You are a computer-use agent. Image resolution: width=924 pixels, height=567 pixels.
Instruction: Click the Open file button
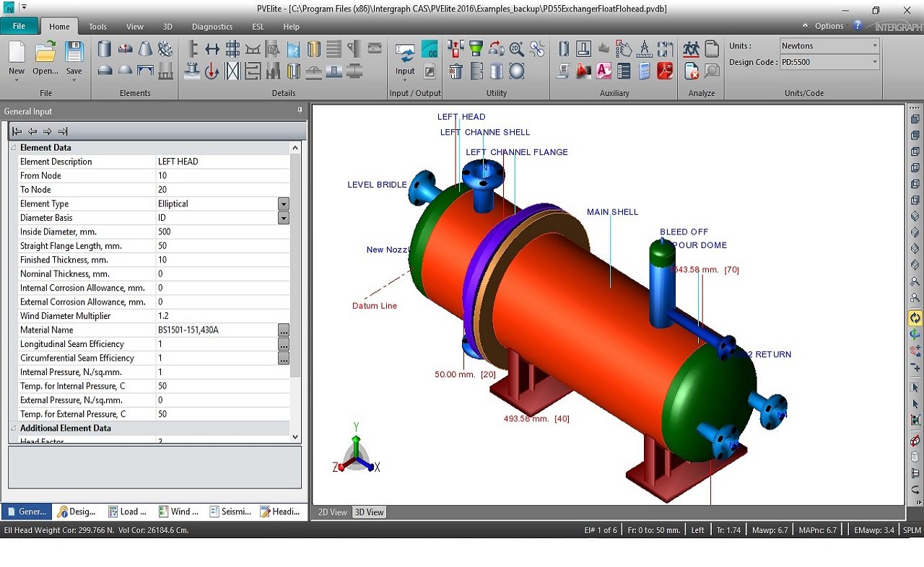[45, 58]
